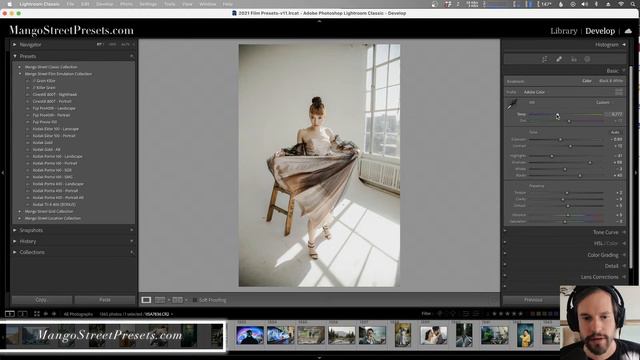
Task: Apply the Kodak Tri-X 400 (BONUS) preset
Action: click(54, 204)
